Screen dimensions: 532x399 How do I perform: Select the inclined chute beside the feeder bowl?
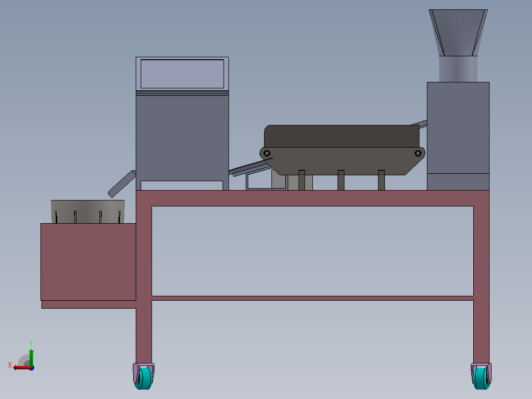[122, 184]
